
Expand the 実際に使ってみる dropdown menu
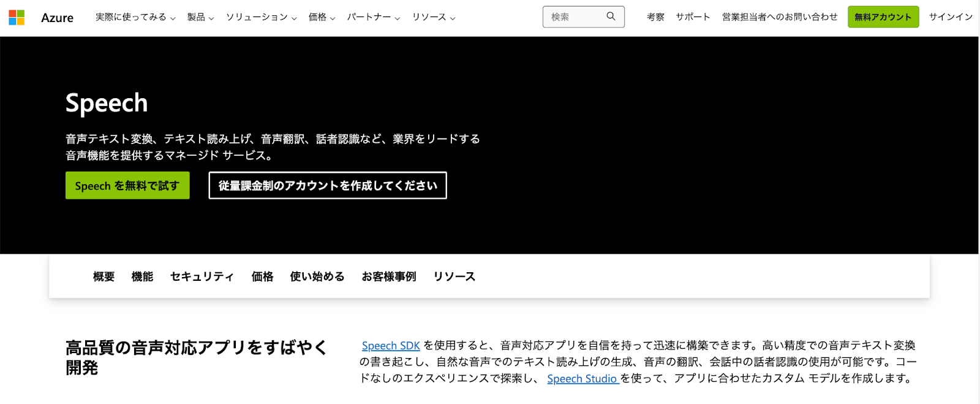[x=135, y=17]
